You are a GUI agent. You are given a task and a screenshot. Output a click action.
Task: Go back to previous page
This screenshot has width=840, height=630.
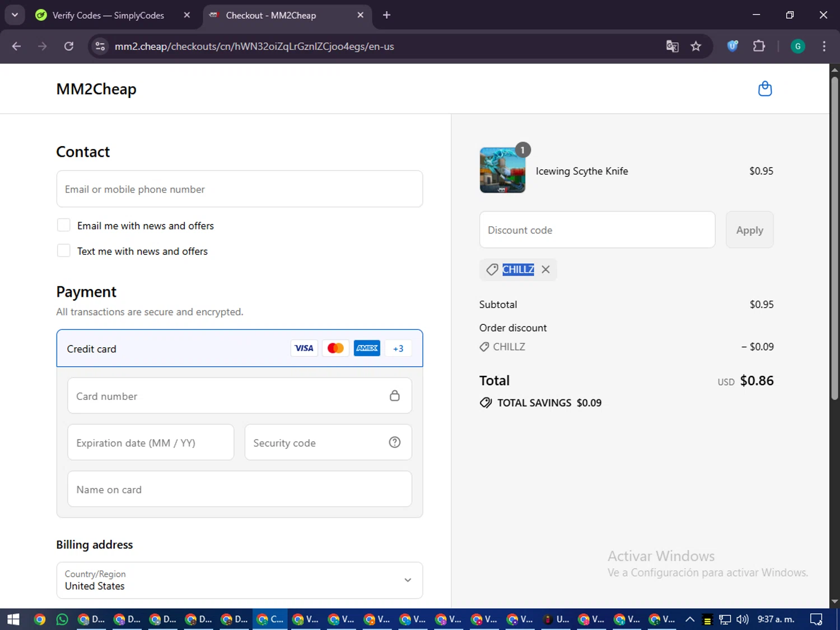(16, 46)
